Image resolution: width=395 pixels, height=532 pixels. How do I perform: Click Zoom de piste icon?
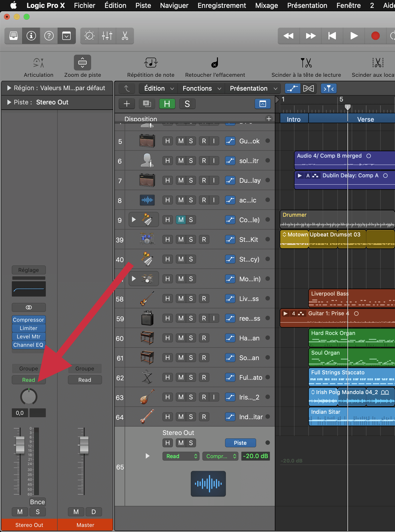point(82,63)
